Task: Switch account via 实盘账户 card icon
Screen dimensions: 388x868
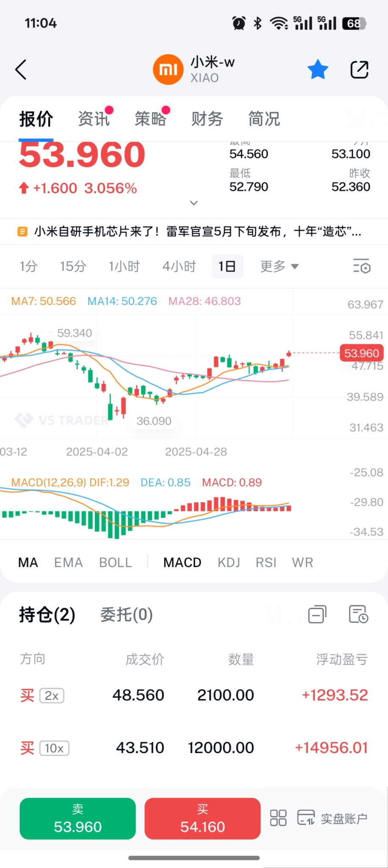Action: point(306,818)
